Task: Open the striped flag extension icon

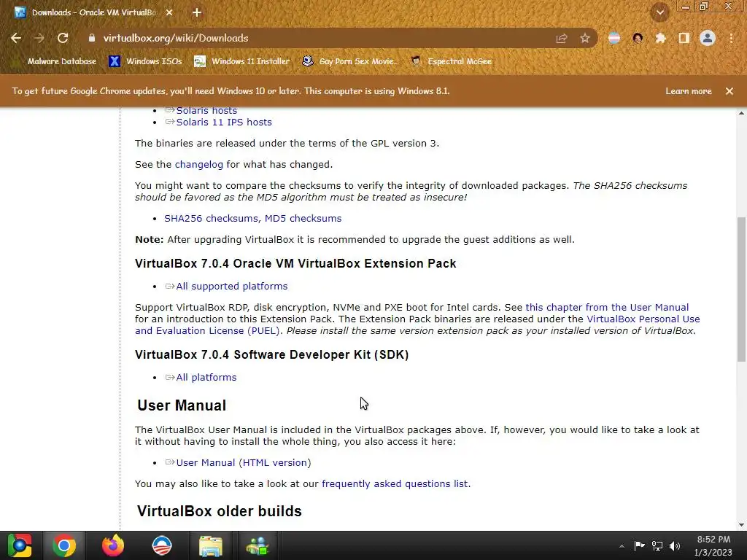Action: coord(614,38)
